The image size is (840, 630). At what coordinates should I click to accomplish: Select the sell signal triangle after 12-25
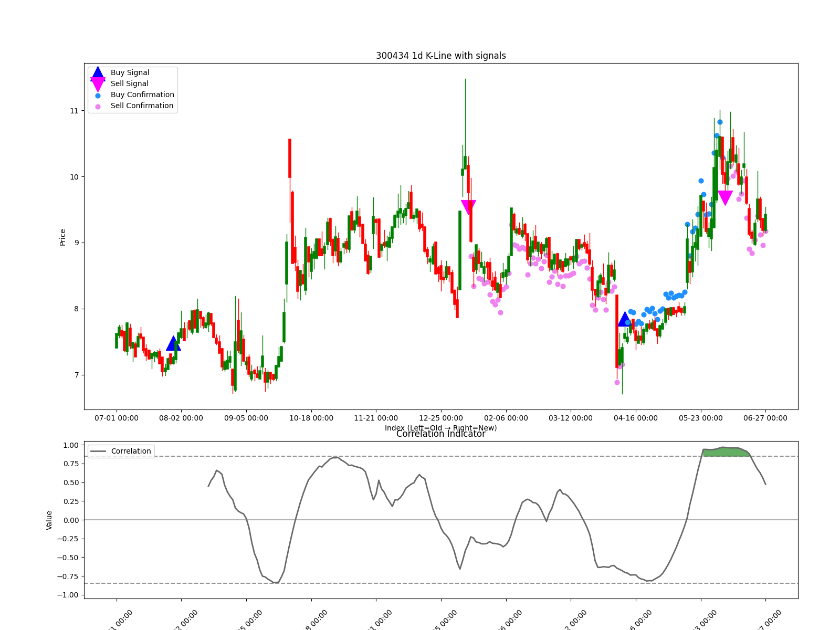pyautogui.click(x=468, y=207)
